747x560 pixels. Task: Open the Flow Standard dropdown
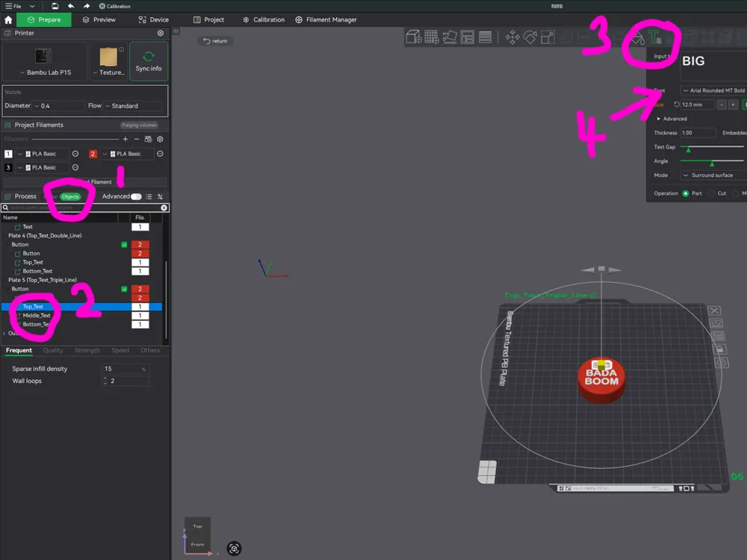(134, 106)
